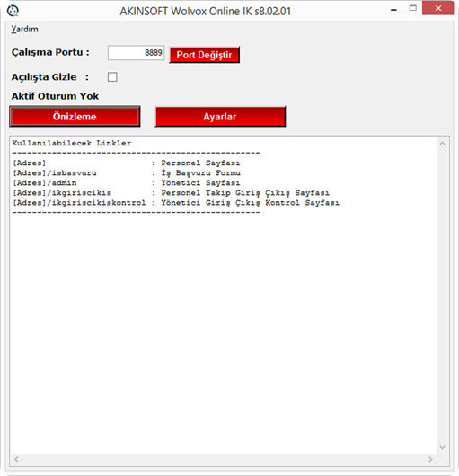Click the Çalışma Portu input field showing 8889
Screen dimensions: 459x476
click(x=136, y=53)
